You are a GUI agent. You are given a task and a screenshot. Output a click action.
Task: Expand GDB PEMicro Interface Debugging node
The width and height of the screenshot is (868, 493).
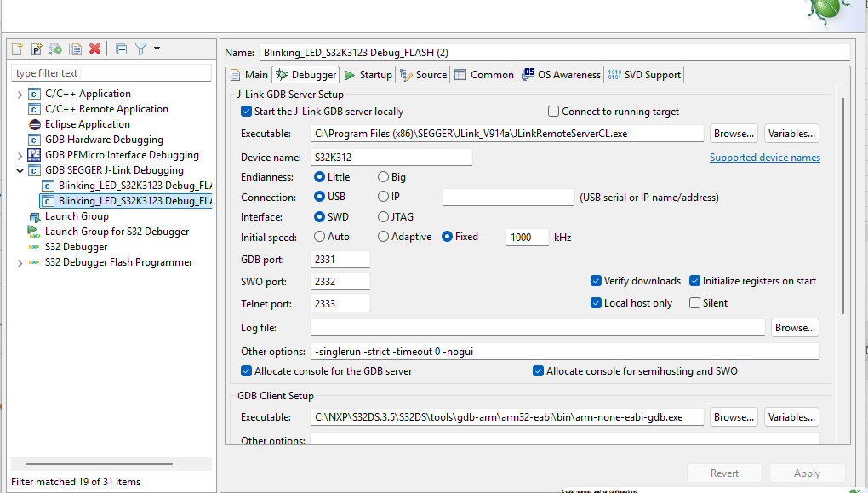point(20,156)
